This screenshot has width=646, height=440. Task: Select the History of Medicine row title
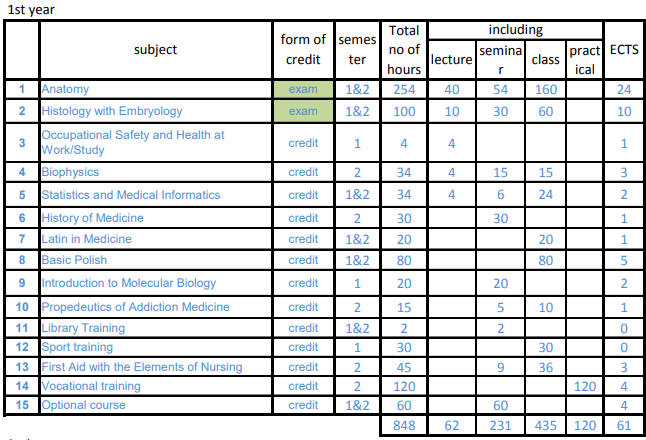click(x=92, y=218)
